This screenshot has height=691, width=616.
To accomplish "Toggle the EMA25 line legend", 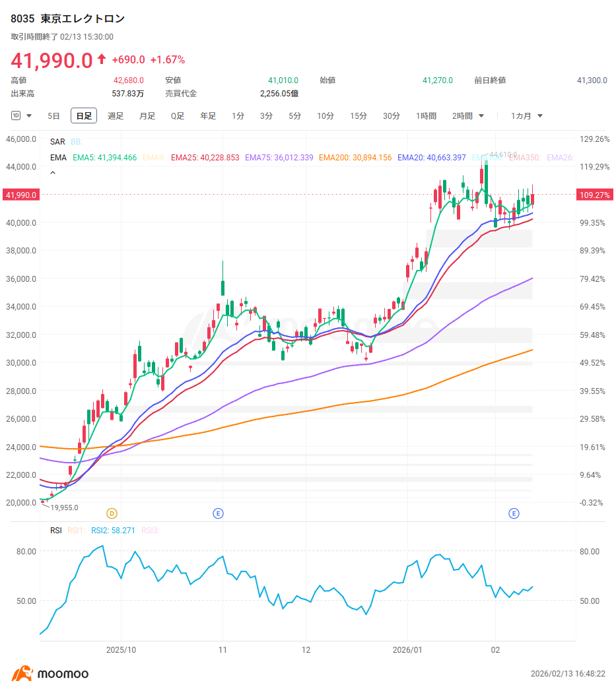I will pyautogui.click(x=205, y=157).
